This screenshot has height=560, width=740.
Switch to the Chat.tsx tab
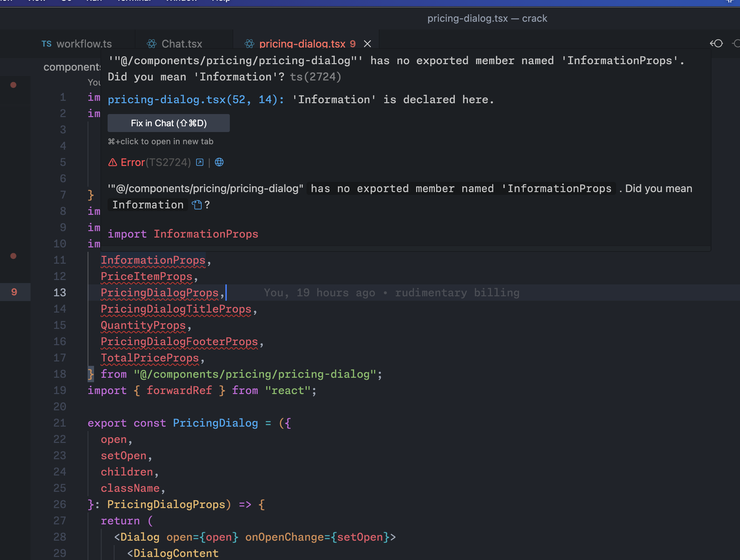(x=182, y=44)
